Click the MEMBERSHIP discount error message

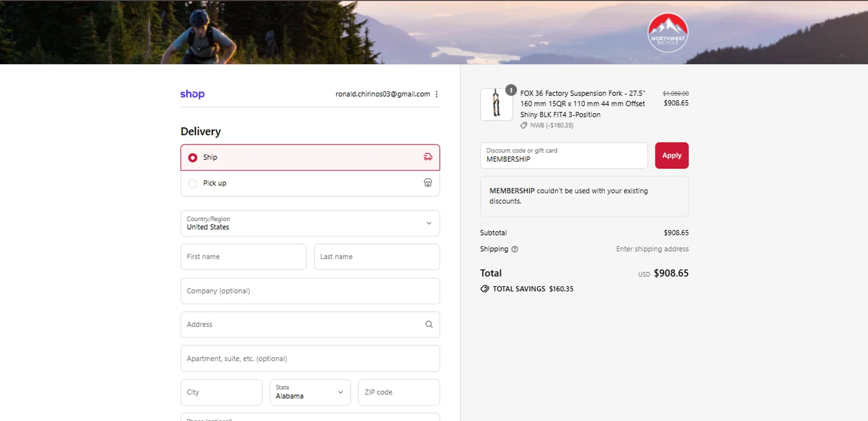coord(584,196)
